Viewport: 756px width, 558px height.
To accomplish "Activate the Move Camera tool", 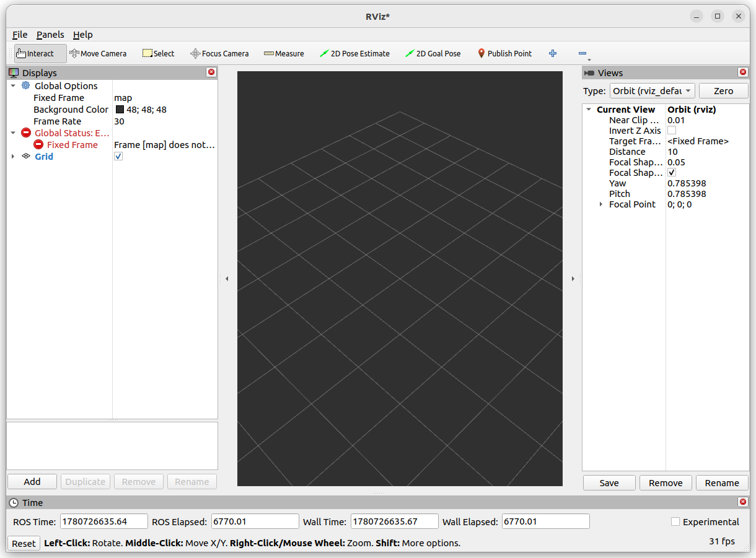I will tap(98, 53).
